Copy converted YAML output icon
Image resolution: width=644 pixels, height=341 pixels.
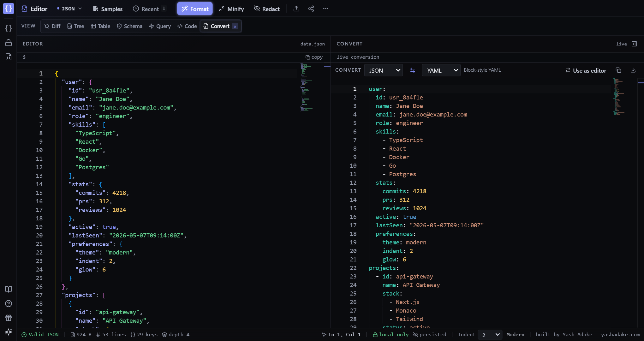coord(618,70)
